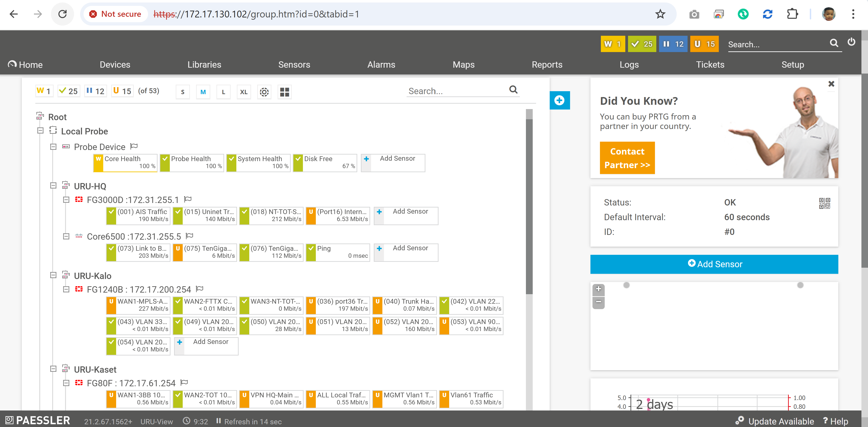The width and height of the screenshot is (868, 427).
Task: Click the header Paused sensors badge 12
Action: [x=673, y=44]
